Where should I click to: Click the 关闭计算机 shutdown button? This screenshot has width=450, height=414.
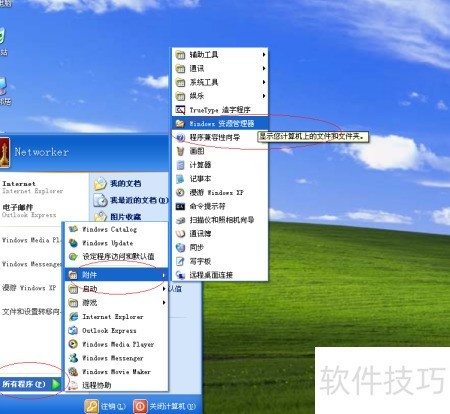pyautogui.click(x=164, y=406)
